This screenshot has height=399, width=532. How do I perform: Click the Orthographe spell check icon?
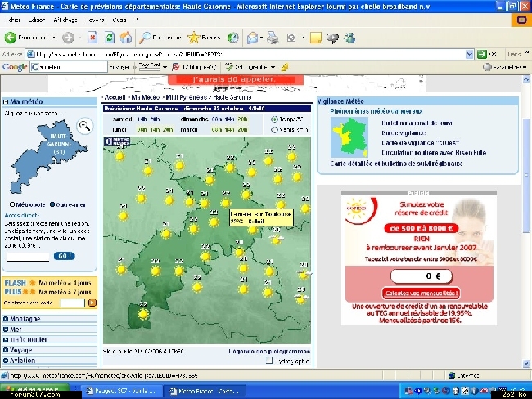pyautogui.click(x=229, y=67)
